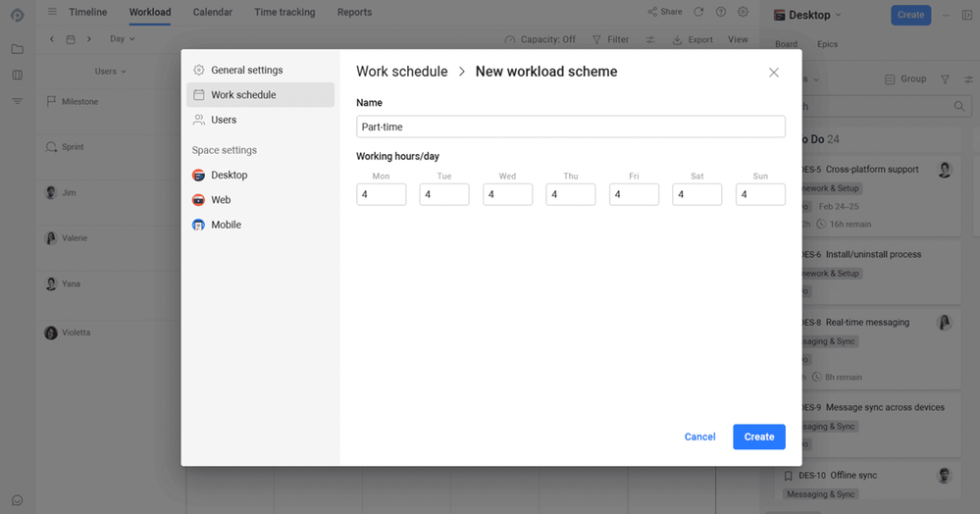Open the Users grouping dropdown
The width and height of the screenshot is (980, 514).
tap(111, 72)
